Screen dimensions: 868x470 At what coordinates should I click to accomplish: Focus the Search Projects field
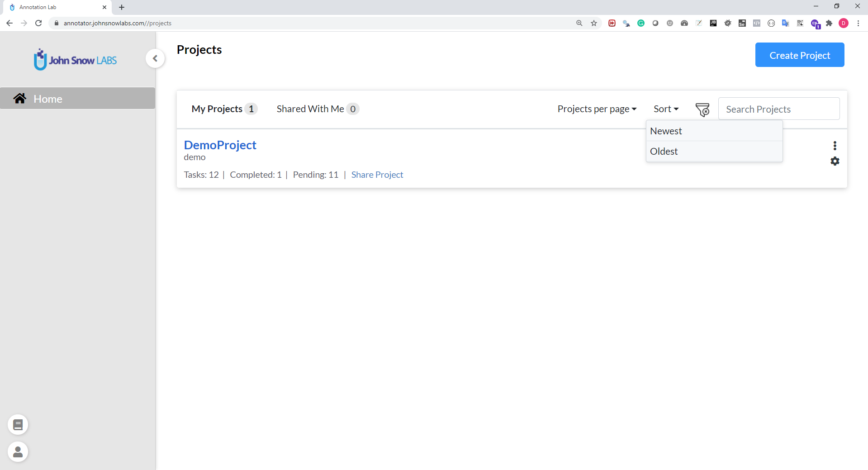coord(779,109)
